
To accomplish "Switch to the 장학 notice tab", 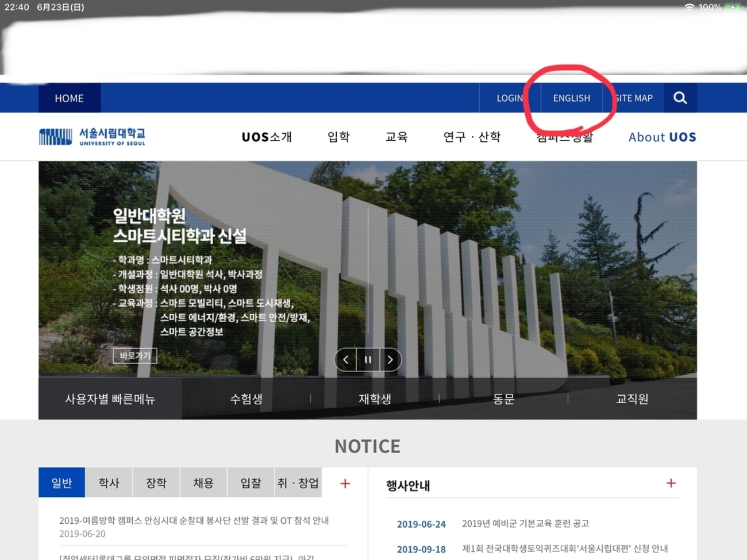I will (156, 482).
